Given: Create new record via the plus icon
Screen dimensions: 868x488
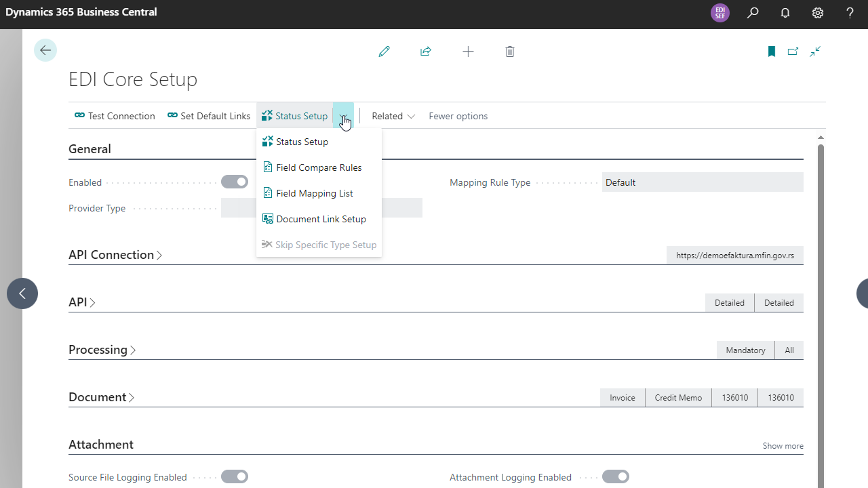Looking at the screenshot, I should 468,52.
